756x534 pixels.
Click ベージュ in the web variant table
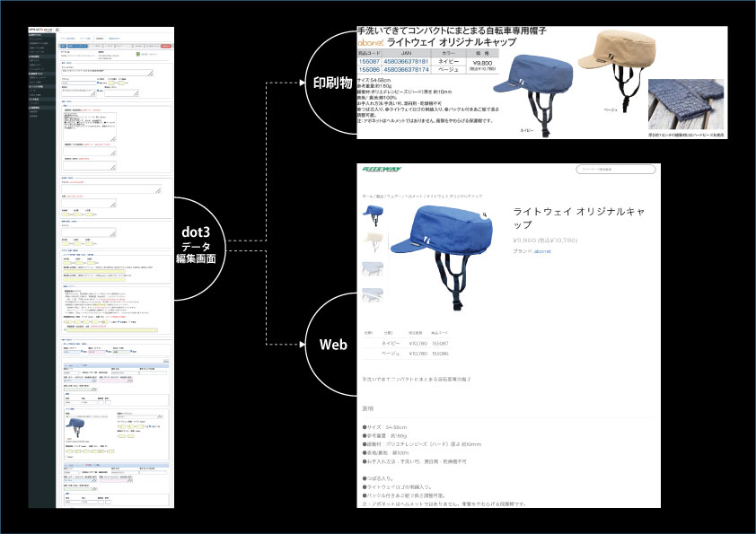click(x=391, y=354)
